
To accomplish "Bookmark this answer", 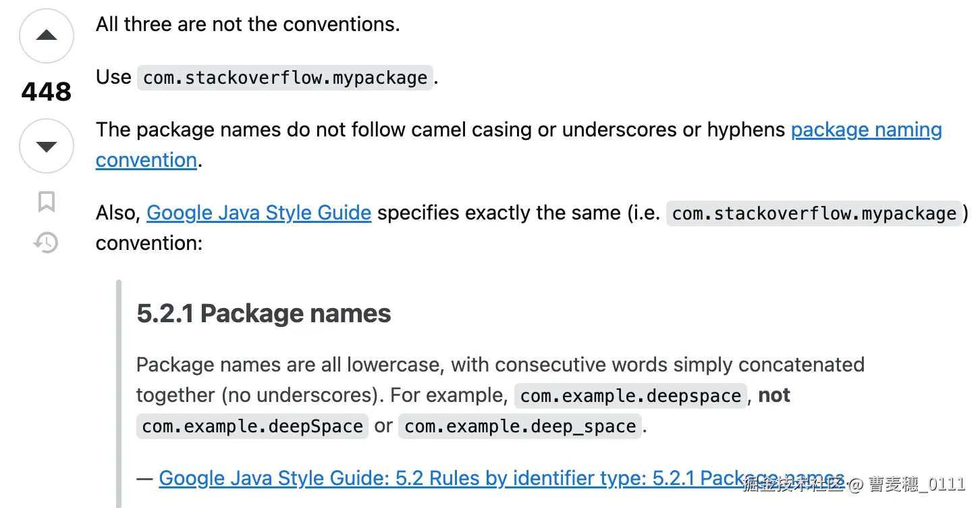I will click(x=46, y=202).
